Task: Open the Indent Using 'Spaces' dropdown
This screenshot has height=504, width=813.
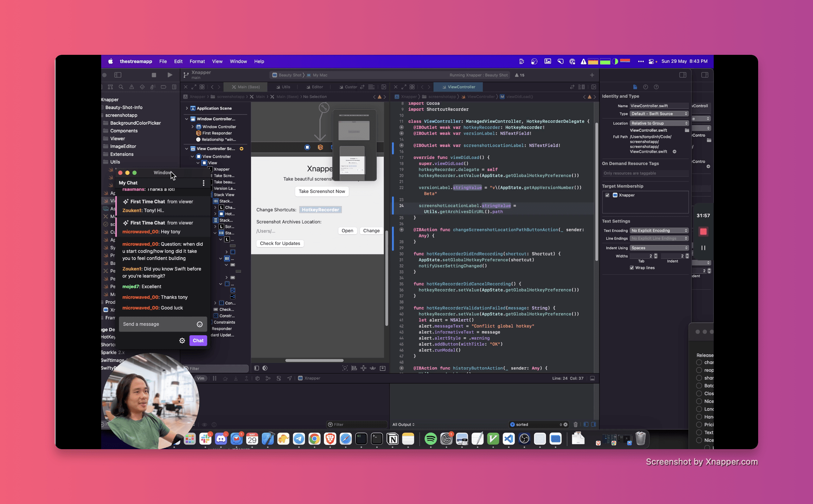Action: click(659, 248)
